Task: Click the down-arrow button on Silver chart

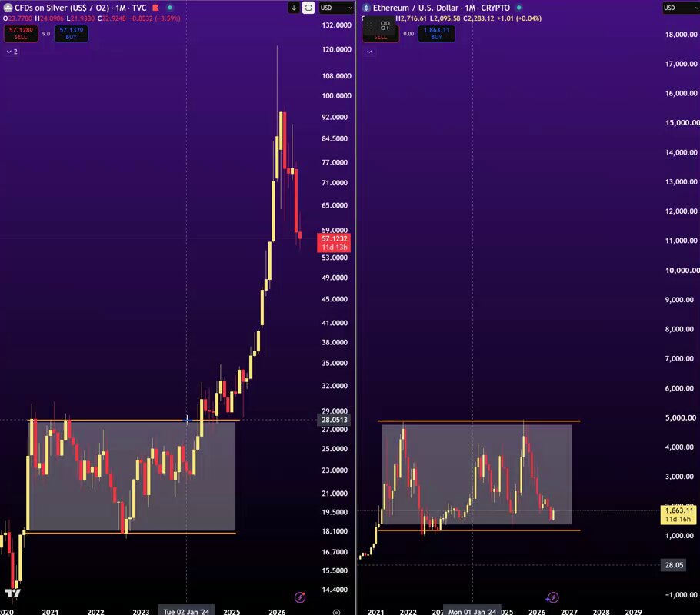Action: (294, 8)
